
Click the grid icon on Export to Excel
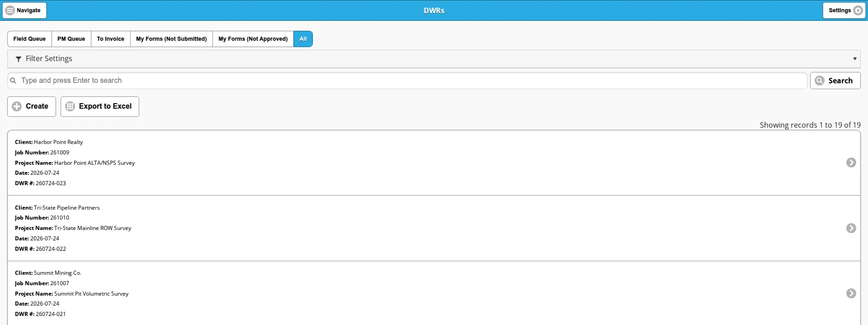[x=70, y=106]
